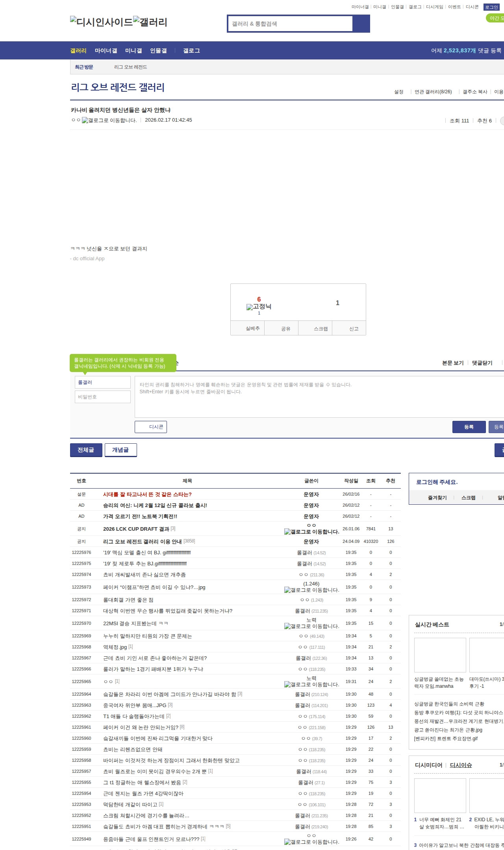The width and height of the screenshot is (504, 850).
Task: Open 광고 쏟아진다는 최가온 근황.jpg link
Action: click(448, 730)
